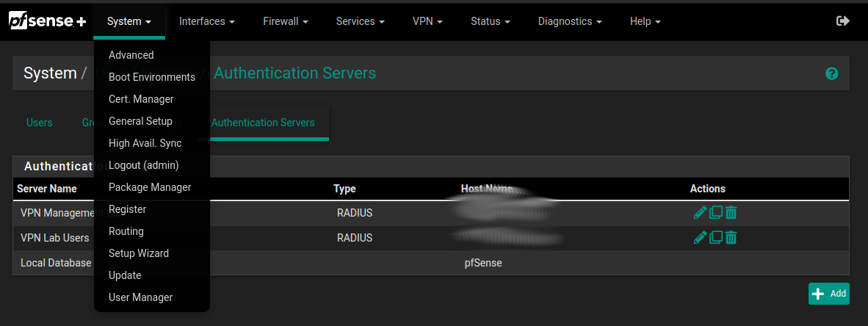
Task: Expand the Firewall dropdown menu
Action: (285, 21)
